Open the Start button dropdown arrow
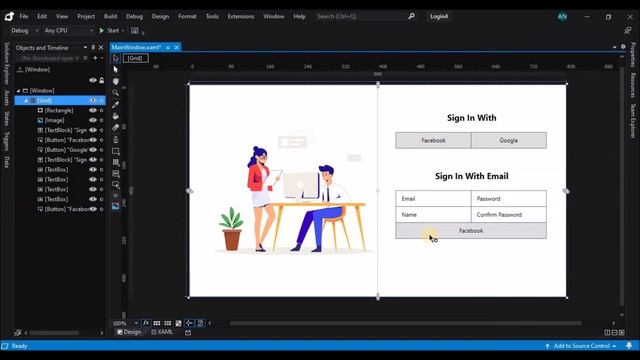The image size is (640, 360). click(123, 31)
